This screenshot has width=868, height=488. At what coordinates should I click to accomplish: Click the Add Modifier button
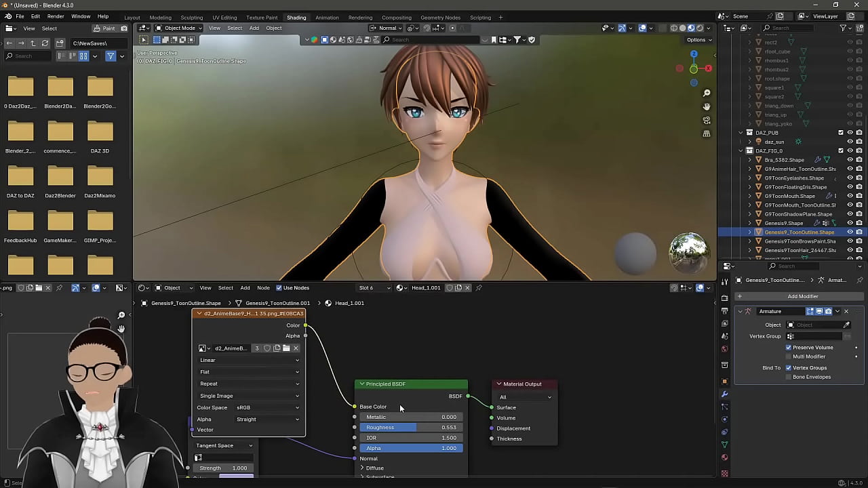[802, 296]
